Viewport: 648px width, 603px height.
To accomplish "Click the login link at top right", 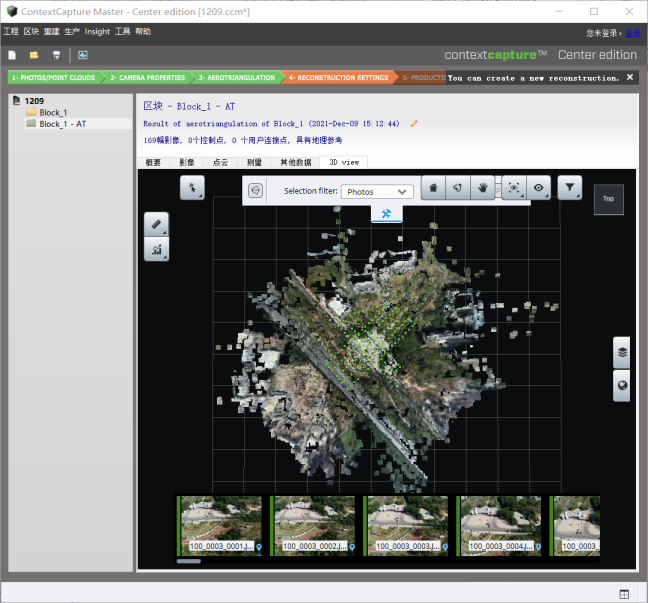I will coord(632,33).
